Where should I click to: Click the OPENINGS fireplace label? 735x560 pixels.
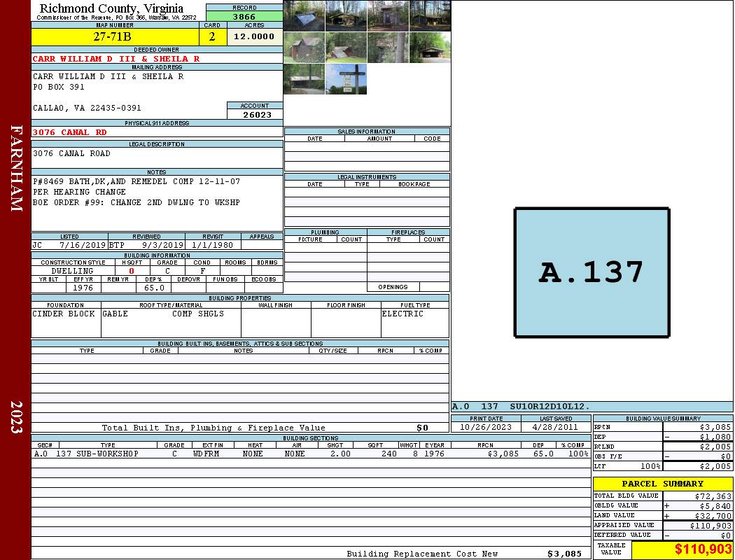[393, 287]
